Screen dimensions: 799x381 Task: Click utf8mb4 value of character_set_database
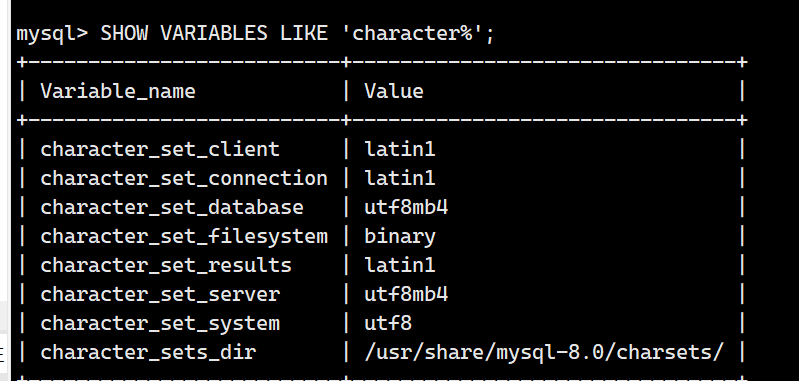click(x=406, y=207)
